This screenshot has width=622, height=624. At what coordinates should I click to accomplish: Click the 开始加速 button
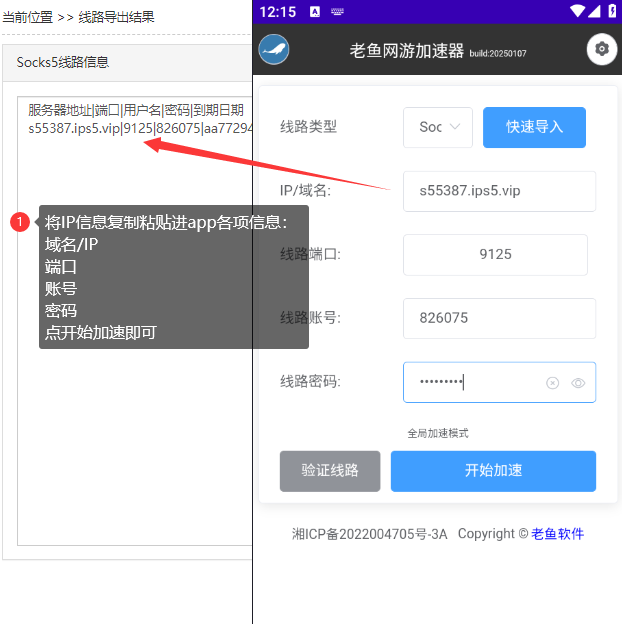tap(493, 471)
